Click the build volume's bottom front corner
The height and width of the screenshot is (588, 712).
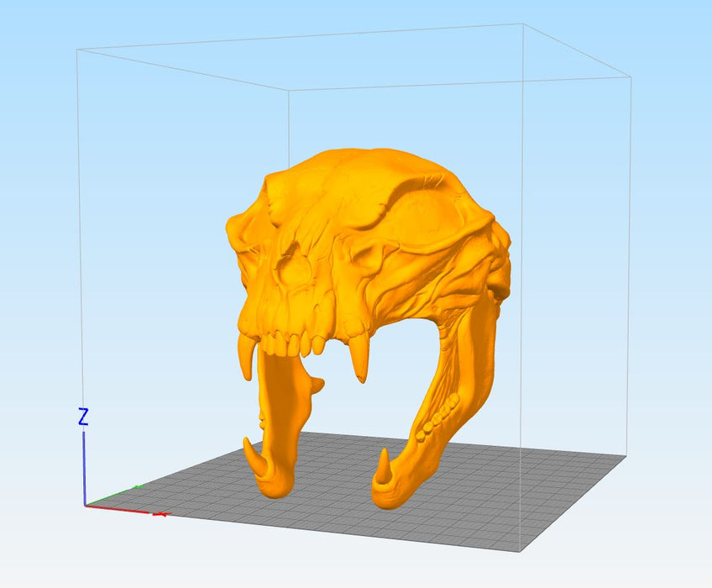point(520,552)
